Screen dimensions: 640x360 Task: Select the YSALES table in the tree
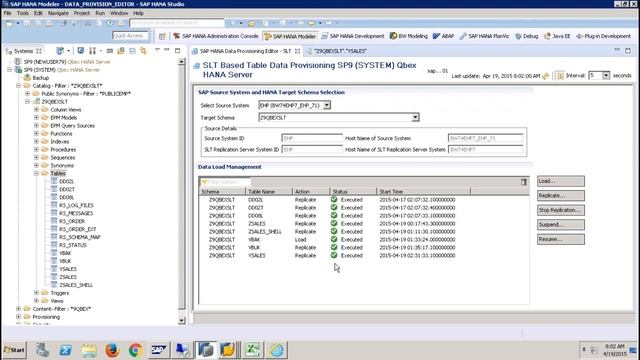[x=68, y=269]
